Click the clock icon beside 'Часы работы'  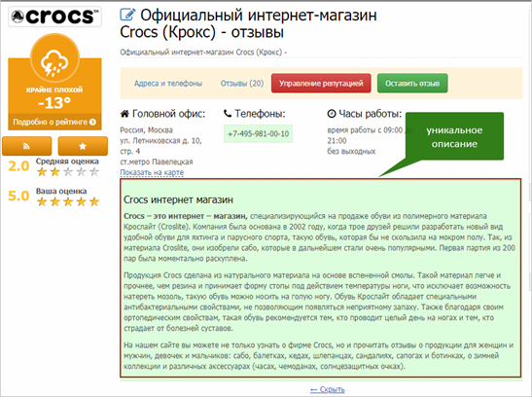pos(332,114)
